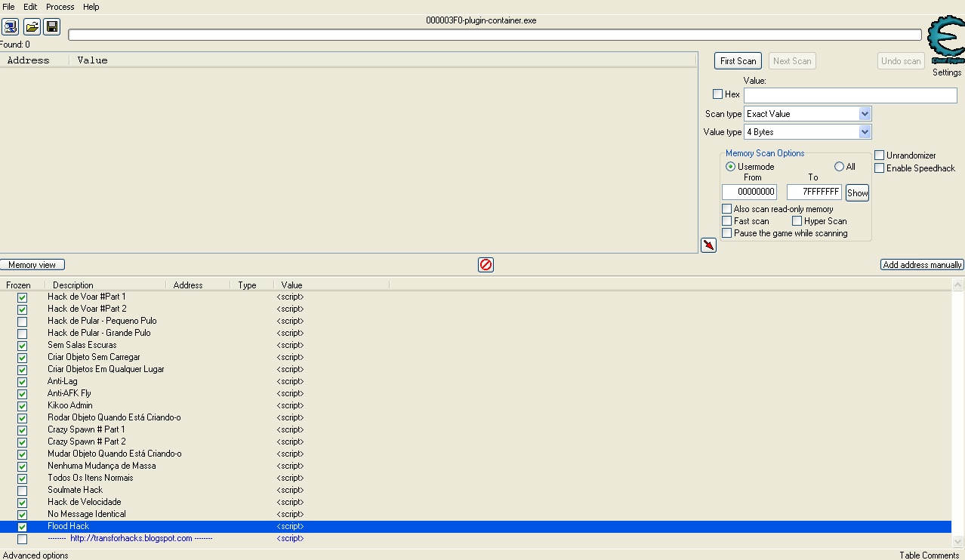Uncheck the Flood Hack checkbox
The height and width of the screenshot is (560, 965).
pyautogui.click(x=22, y=527)
